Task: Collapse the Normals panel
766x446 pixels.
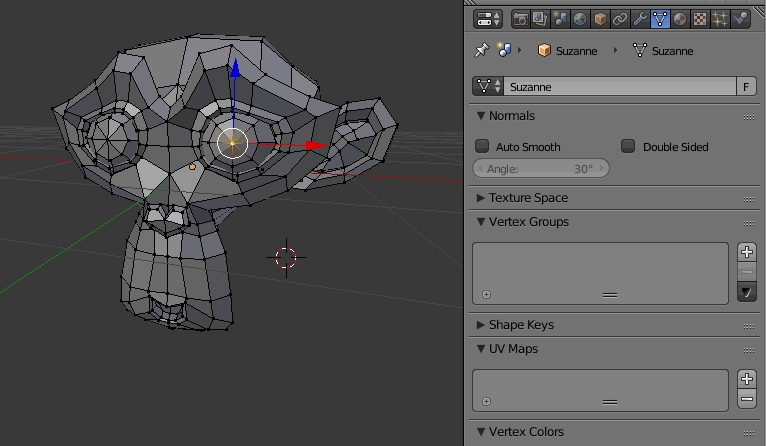Action: coord(481,116)
